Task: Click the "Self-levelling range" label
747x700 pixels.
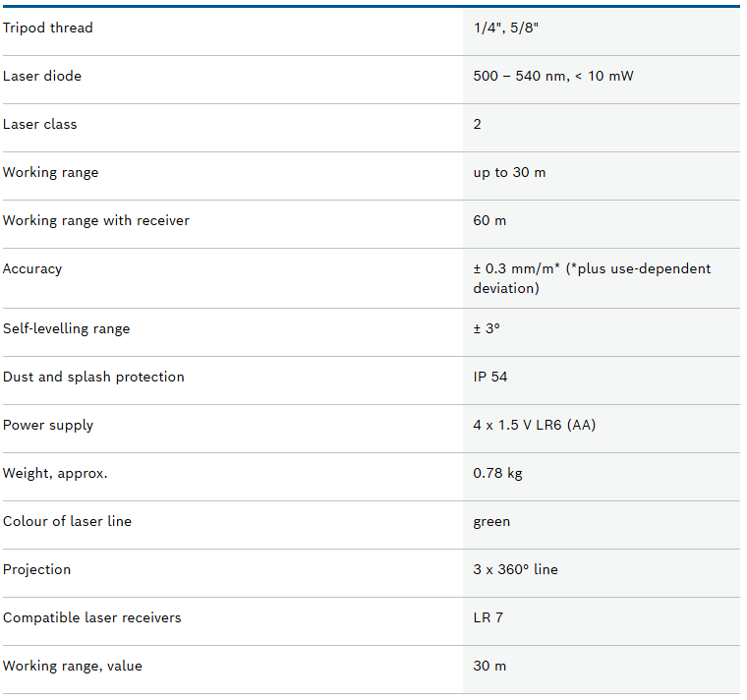Action: pyautogui.click(x=67, y=329)
